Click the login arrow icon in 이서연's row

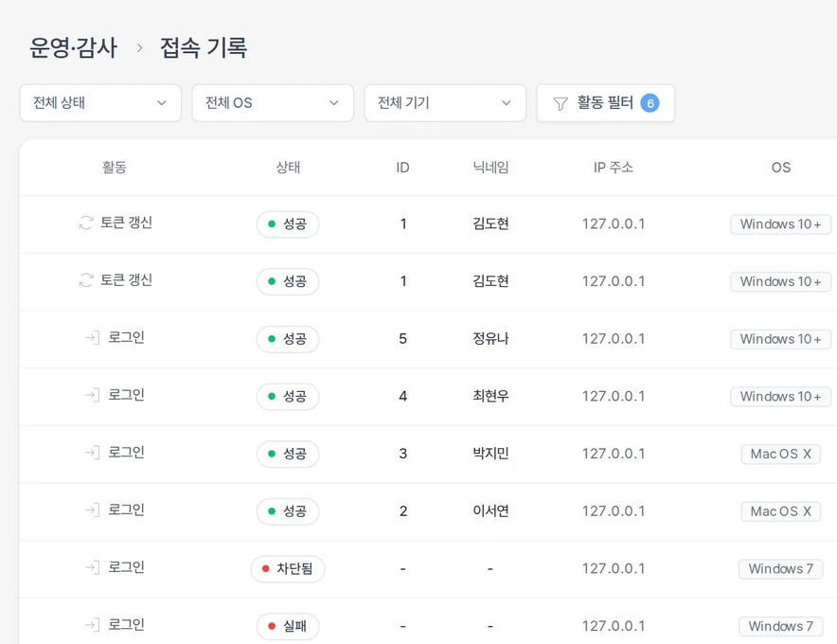pos(93,510)
